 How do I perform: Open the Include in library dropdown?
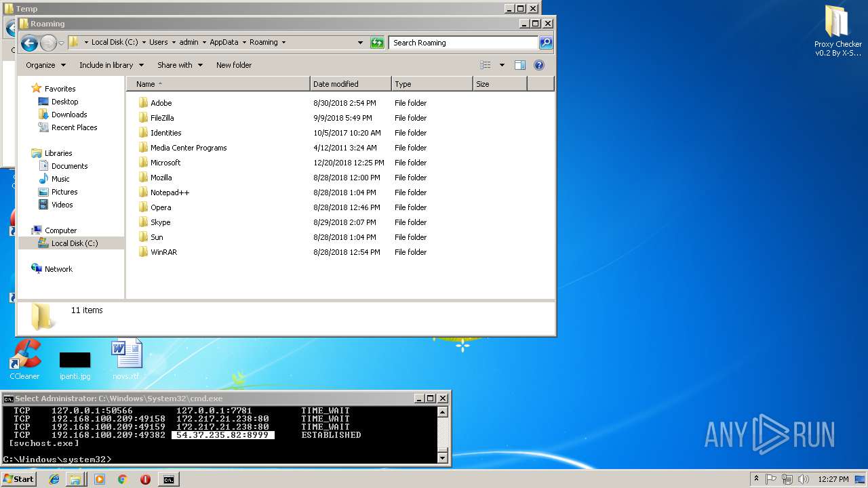coord(112,65)
